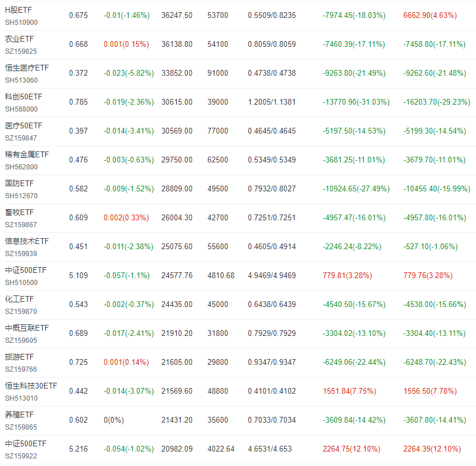
Task: Select market value 36247.50
Action: coord(177,15)
